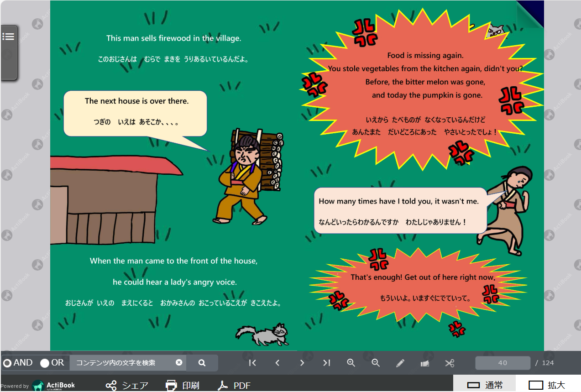
Task: Select the AND search mode radio
Action: click(7, 363)
